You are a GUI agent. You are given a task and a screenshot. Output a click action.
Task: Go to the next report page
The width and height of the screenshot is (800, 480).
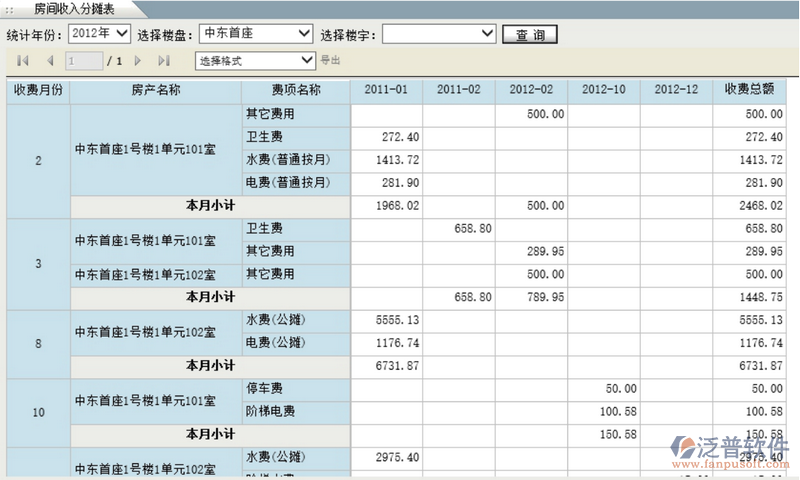coord(137,61)
